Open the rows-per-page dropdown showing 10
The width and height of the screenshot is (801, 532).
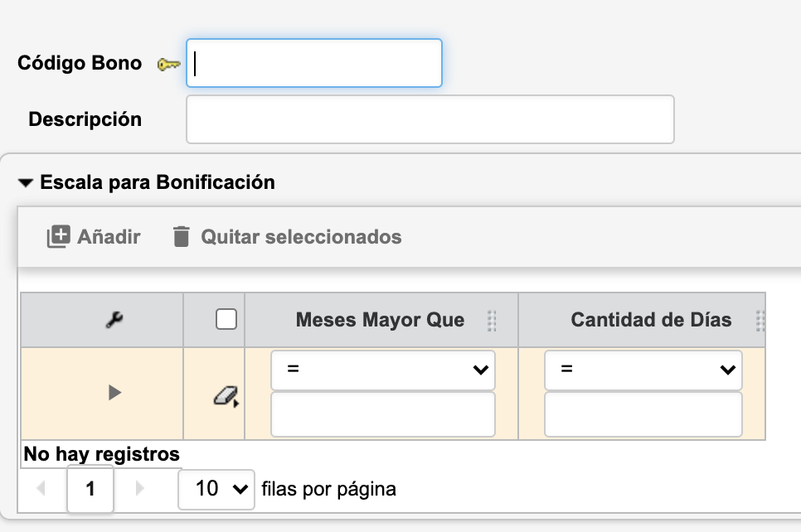click(x=216, y=489)
